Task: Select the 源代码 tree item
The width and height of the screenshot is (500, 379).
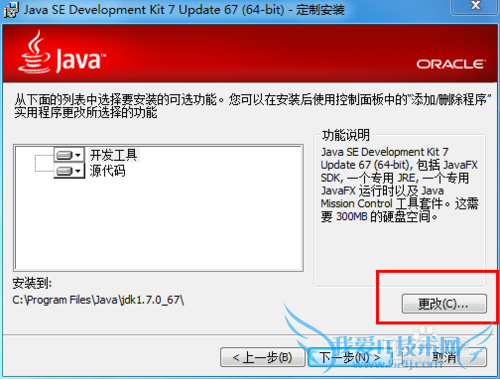Action: coord(107,171)
